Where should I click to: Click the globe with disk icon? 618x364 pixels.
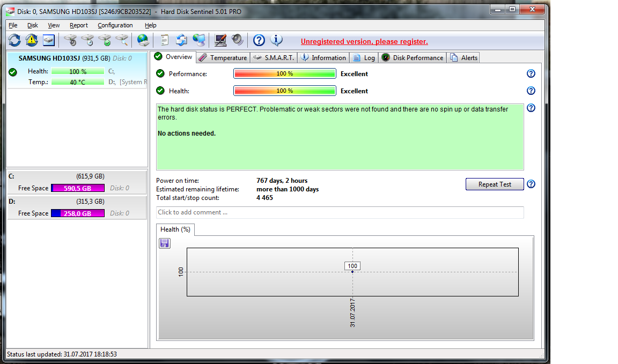pyautogui.click(x=143, y=40)
